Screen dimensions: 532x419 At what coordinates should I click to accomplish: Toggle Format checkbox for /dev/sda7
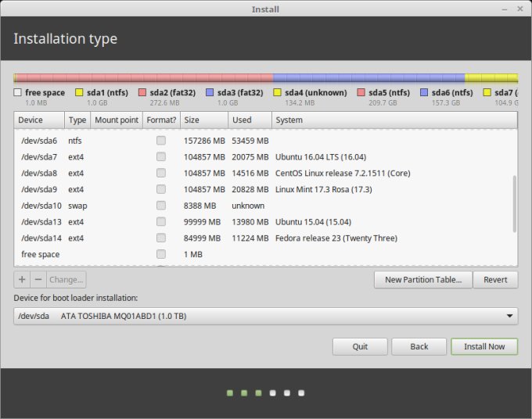[x=161, y=156]
